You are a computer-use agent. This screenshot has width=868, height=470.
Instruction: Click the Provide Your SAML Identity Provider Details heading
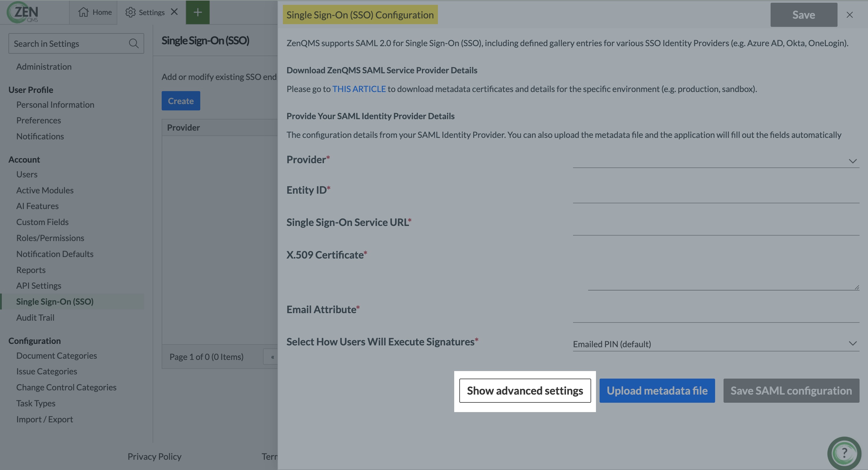click(370, 116)
